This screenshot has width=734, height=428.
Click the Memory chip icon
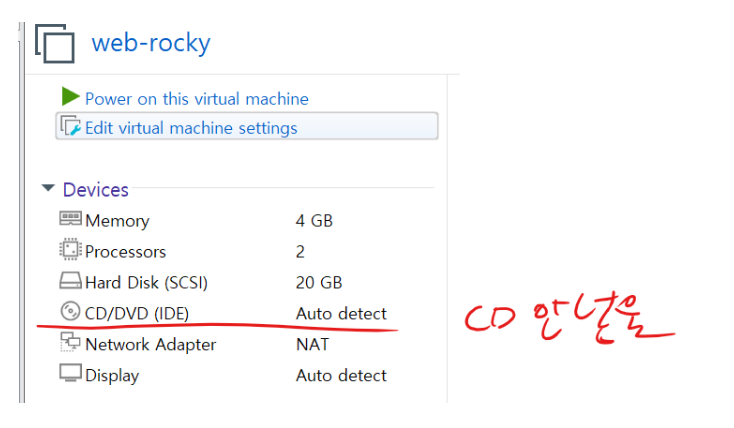click(70, 220)
